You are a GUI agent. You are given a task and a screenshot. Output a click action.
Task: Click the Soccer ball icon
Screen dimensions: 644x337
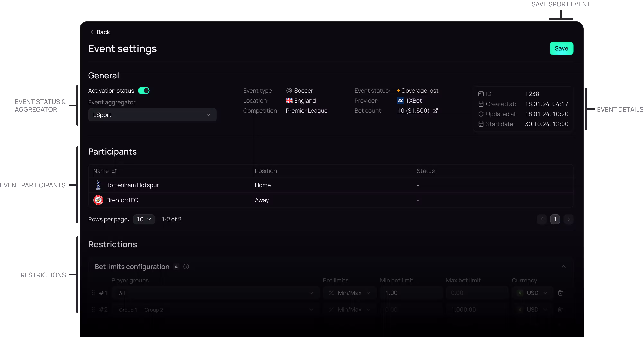pyautogui.click(x=289, y=91)
